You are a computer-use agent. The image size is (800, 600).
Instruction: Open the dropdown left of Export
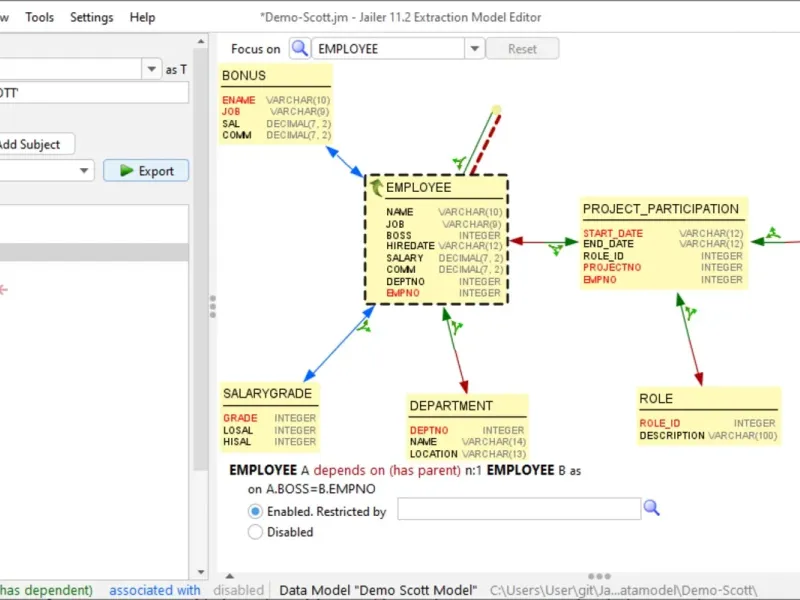coord(84,170)
